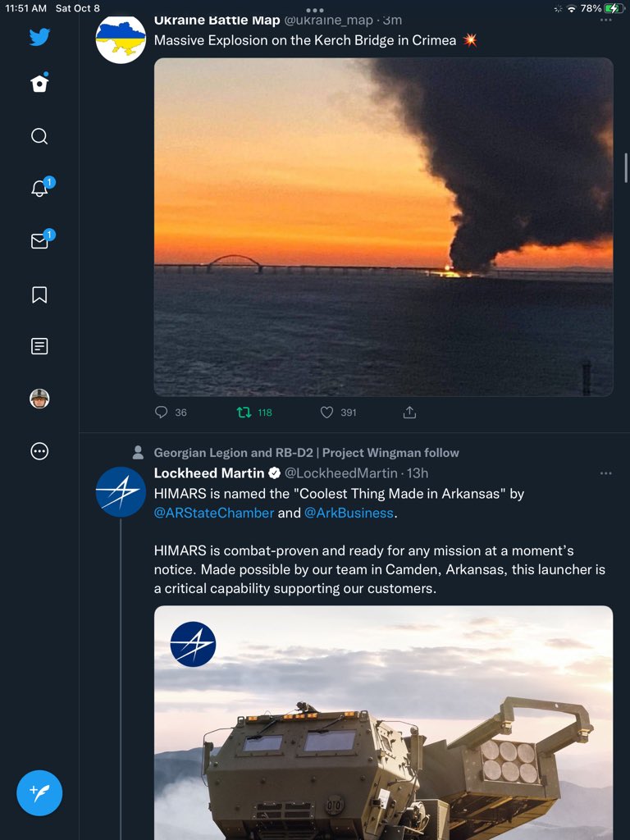This screenshot has width=630, height=840.
Task: Open the Search magnifier in sidebar
Action: [39, 136]
